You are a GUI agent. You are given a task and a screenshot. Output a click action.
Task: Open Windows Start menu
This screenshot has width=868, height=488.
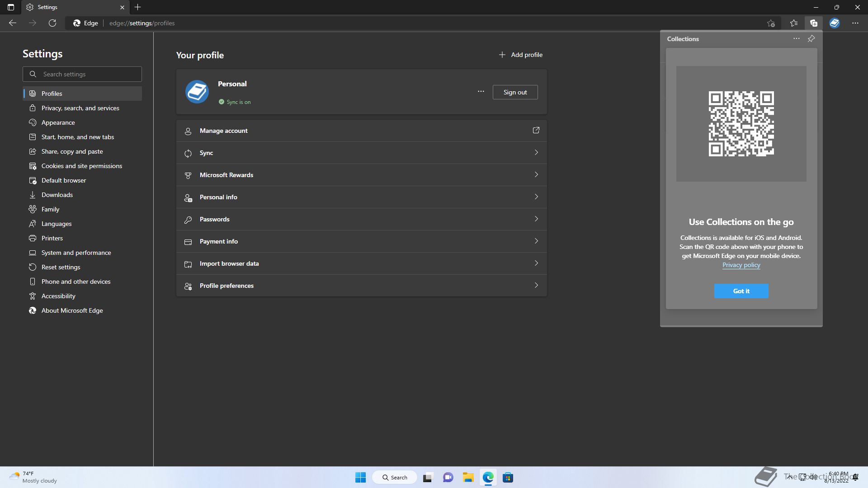click(360, 477)
